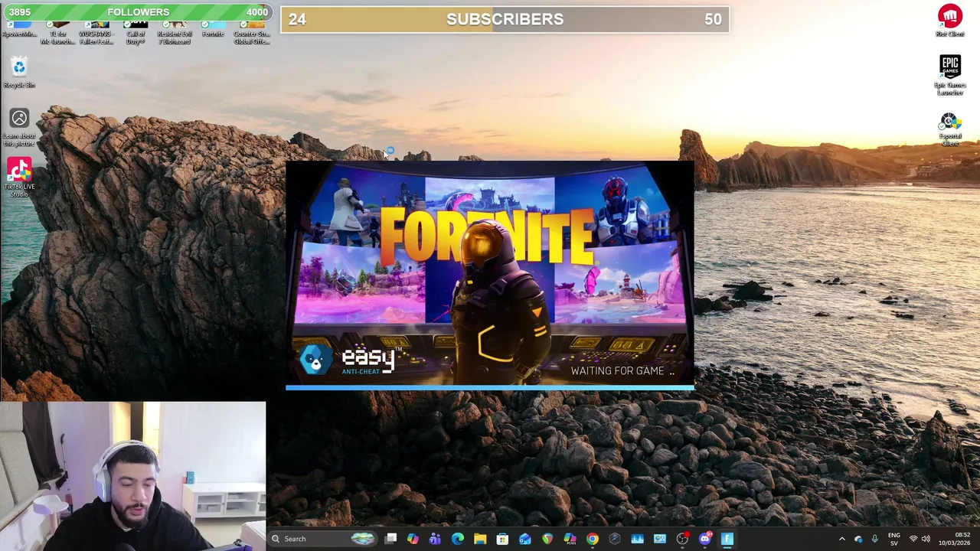Open the Call of Duty desktop shortcut
This screenshot has width=980, height=551.
[136, 34]
